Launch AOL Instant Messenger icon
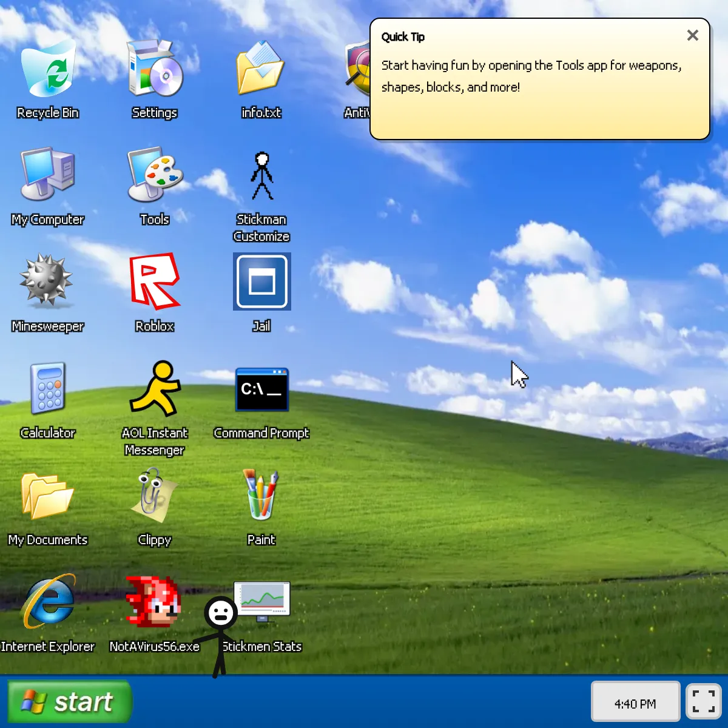The height and width of the screenshot is (728, 728). coord(155,388)
